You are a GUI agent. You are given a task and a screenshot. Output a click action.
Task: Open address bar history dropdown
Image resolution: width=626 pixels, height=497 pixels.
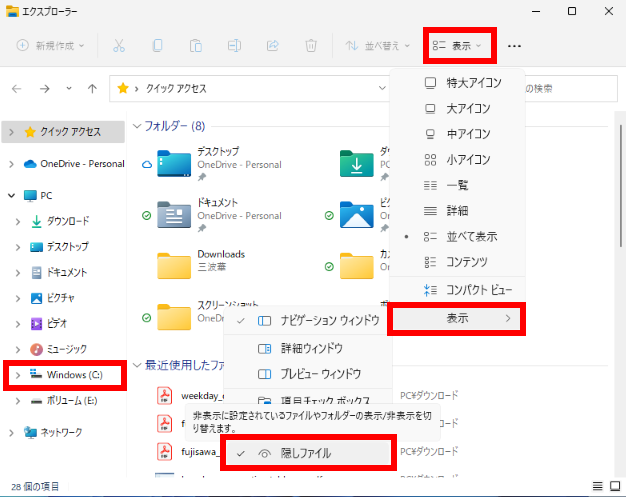[x=382, y=88]
